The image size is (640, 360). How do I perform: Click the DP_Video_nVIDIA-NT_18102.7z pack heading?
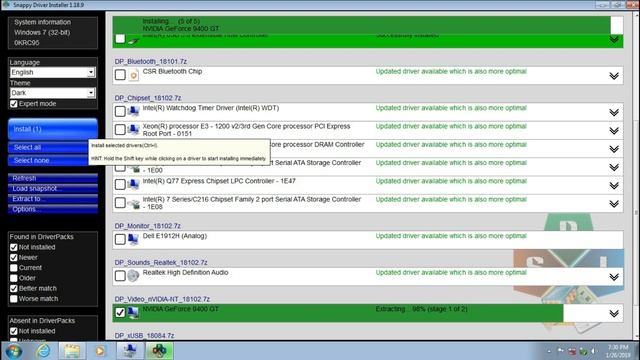(162, 299)
